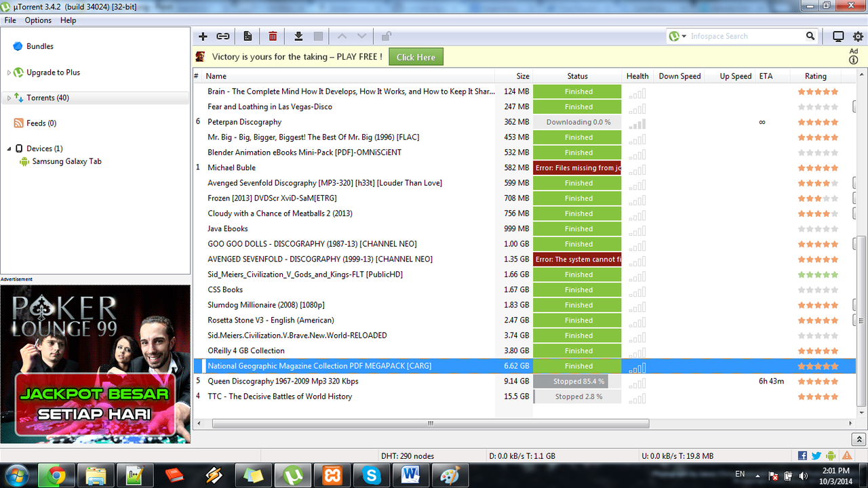
Task: Click the Facebook icon in status bar
Action: click(x=802, y=455)
